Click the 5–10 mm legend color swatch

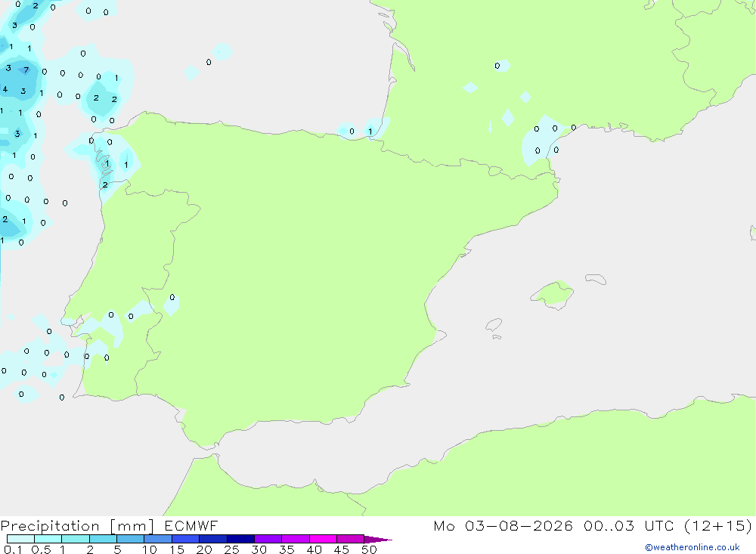click(131, 539)
